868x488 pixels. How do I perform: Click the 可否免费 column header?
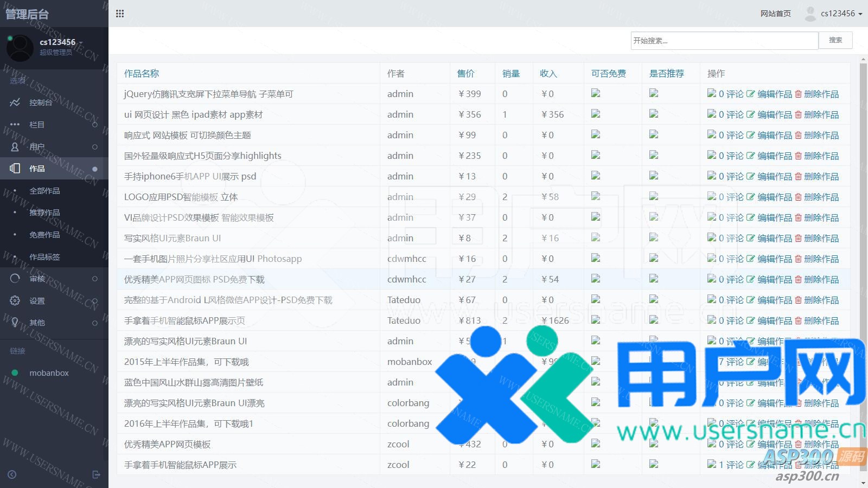point(609,73)
